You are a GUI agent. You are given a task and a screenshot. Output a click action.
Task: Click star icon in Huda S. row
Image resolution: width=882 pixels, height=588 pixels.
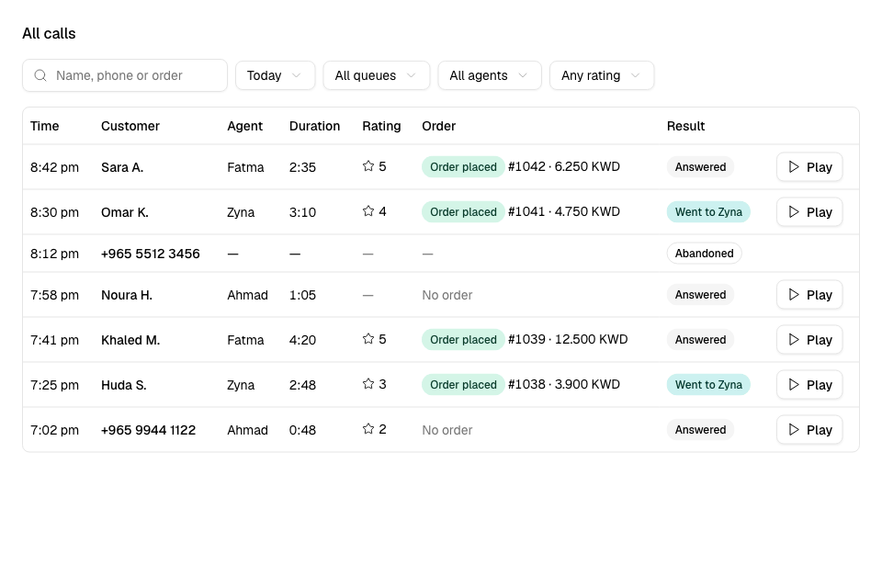[368, 384]
